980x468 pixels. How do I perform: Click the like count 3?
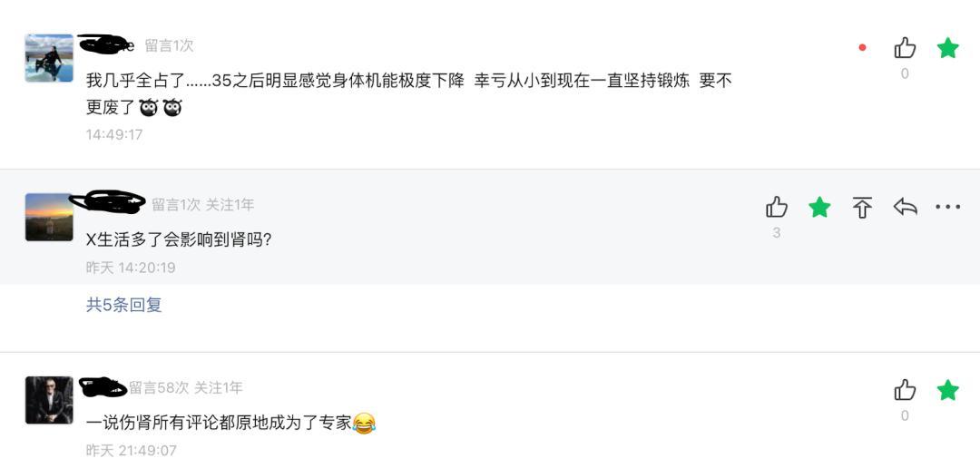(x=777, y=233)
